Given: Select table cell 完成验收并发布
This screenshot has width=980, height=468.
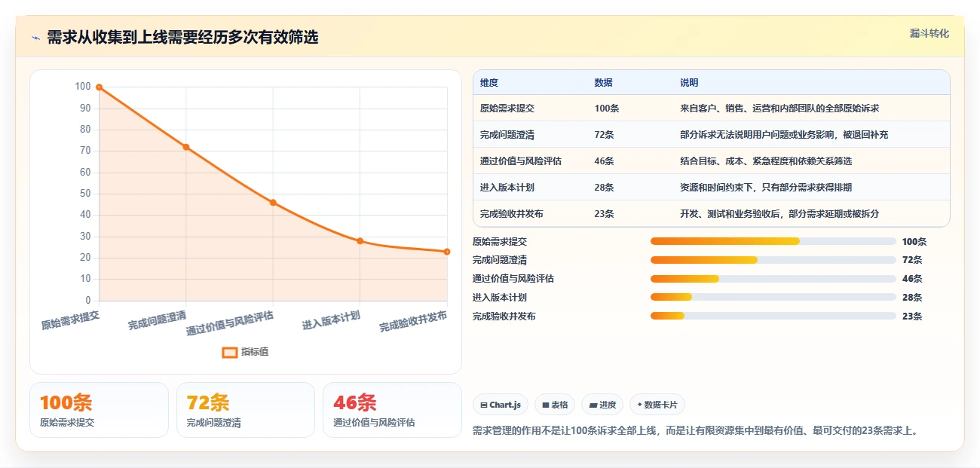Looking at the screenshot, I should pyautogui.click(x=512, y=214).
